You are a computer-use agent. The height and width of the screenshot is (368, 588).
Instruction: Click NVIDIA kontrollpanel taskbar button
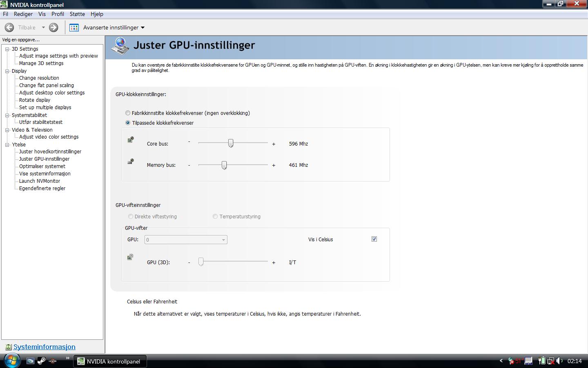(110, 361)
